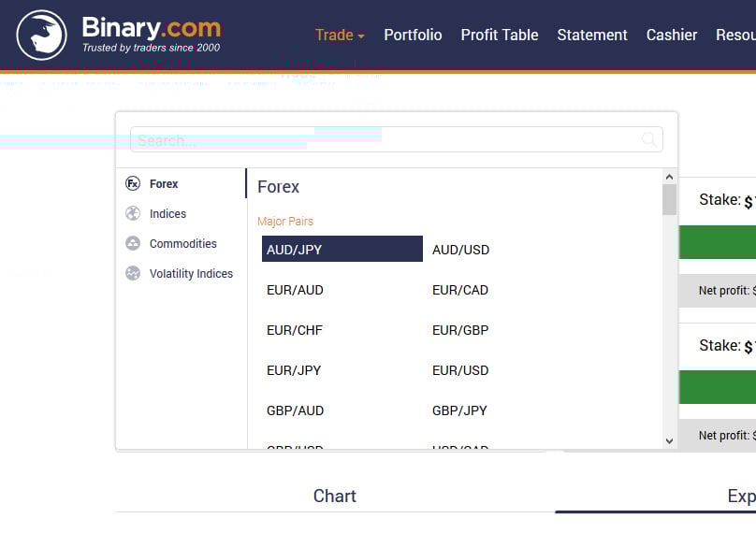Click the Forex category icon
Viewport: 756px width, 547px height.
click(x=133, y=184)
